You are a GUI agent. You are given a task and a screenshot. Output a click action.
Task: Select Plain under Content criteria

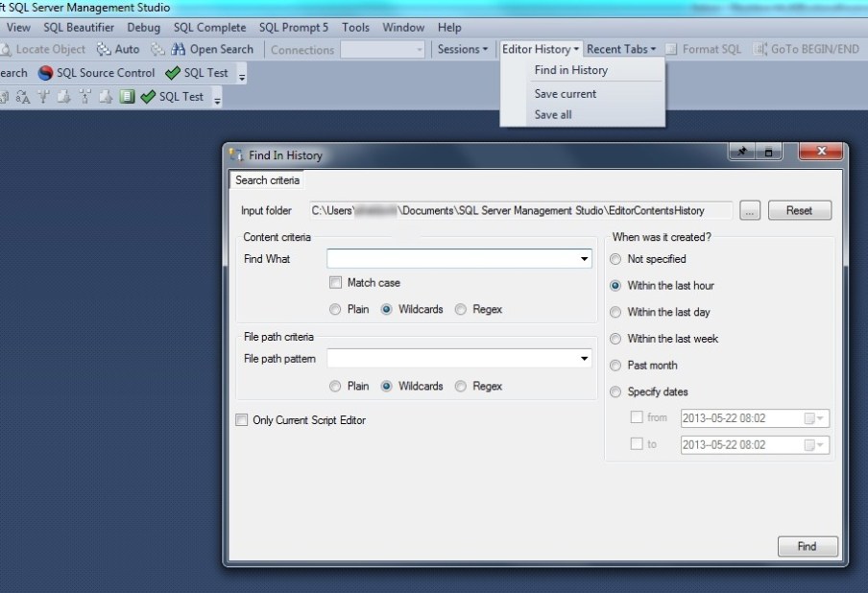[x=335, y=309]
